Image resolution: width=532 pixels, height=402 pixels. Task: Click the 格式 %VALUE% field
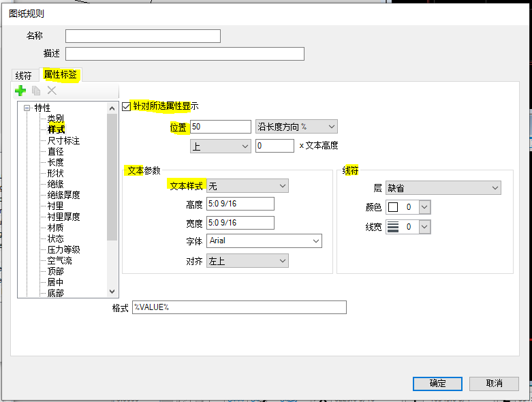point(239,307)
